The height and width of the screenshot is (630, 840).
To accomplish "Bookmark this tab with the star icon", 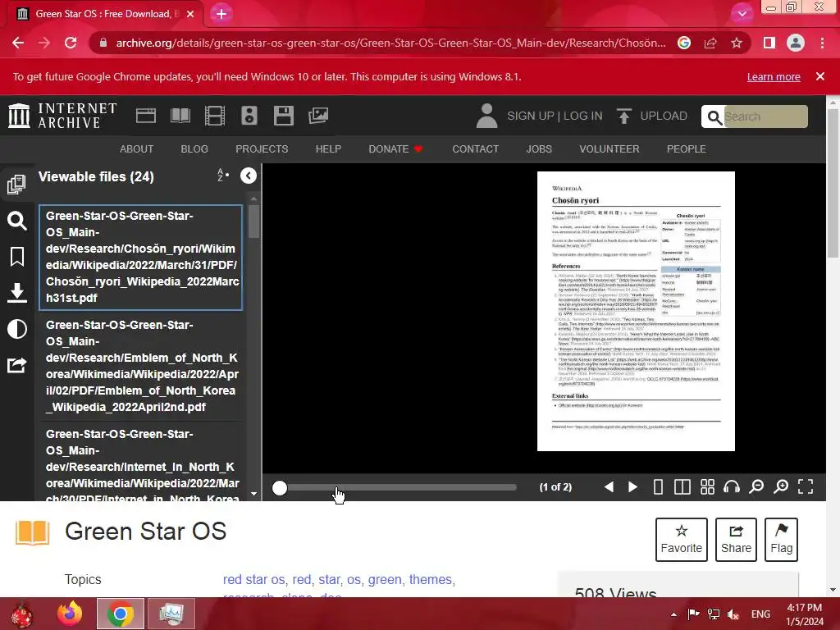I will [x=737, y=43].
